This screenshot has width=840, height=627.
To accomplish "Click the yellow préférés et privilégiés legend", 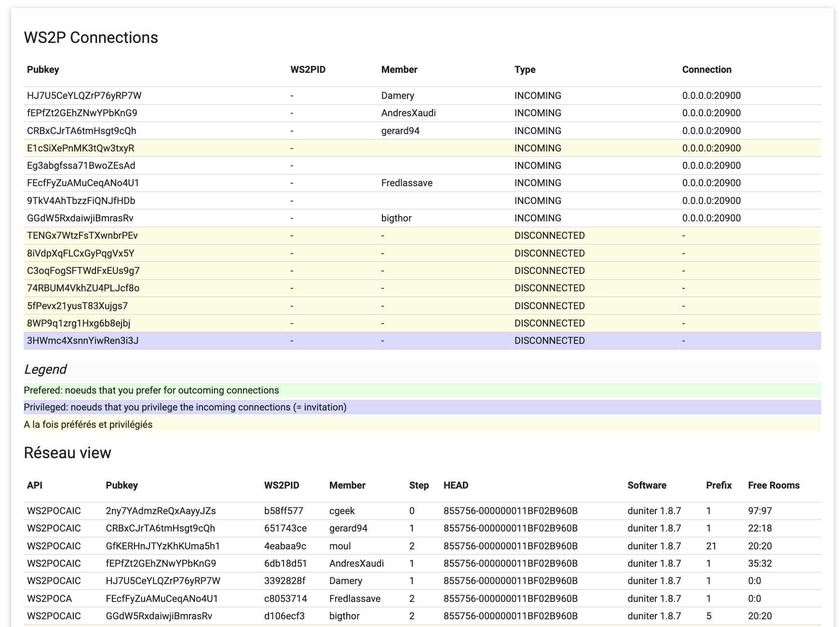I will coord(422,424).
